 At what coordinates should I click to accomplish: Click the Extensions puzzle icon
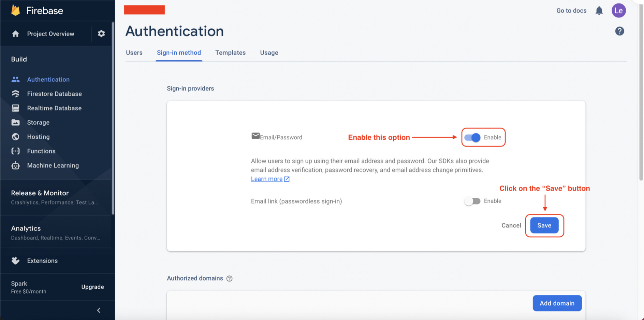pyautogui.click(x=15, y=261)
